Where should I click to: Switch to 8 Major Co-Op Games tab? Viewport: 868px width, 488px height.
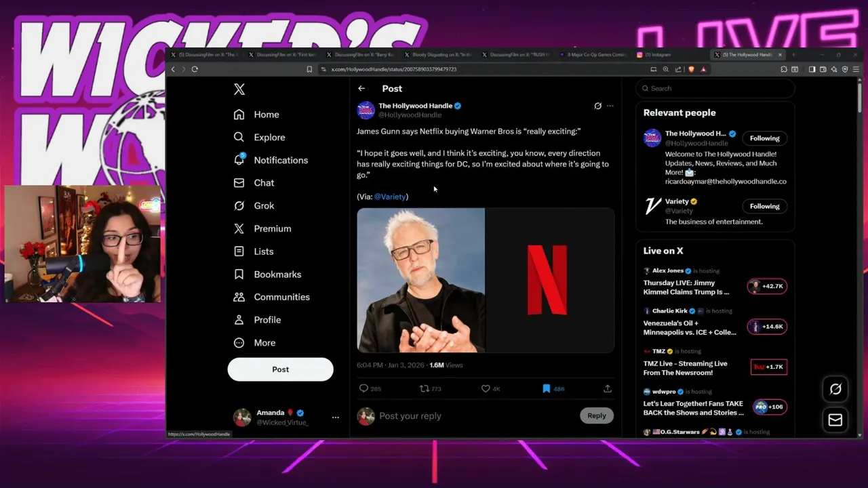[592, 55]
